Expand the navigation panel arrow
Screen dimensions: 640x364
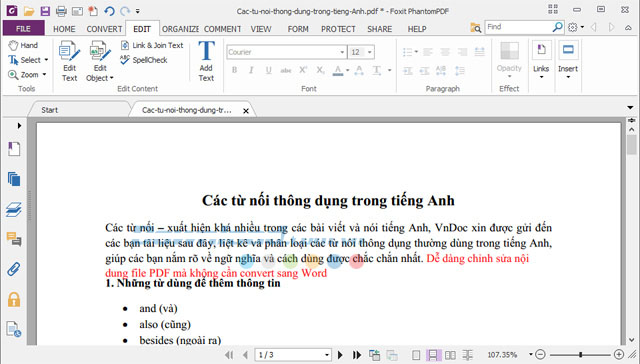click(19, 126)
